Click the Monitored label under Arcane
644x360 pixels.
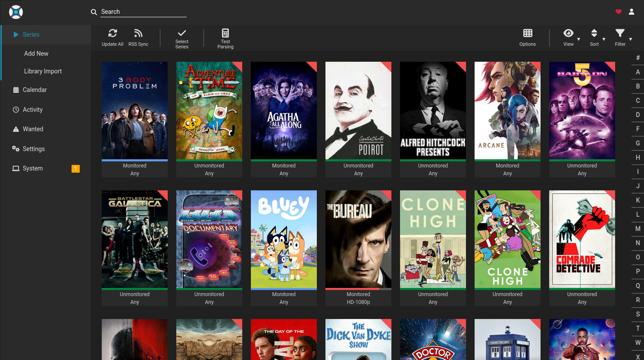tap(507, 166)
